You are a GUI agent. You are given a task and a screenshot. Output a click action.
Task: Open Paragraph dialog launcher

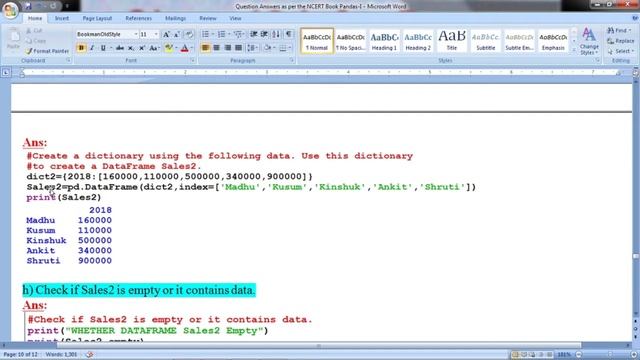[292, 60]
